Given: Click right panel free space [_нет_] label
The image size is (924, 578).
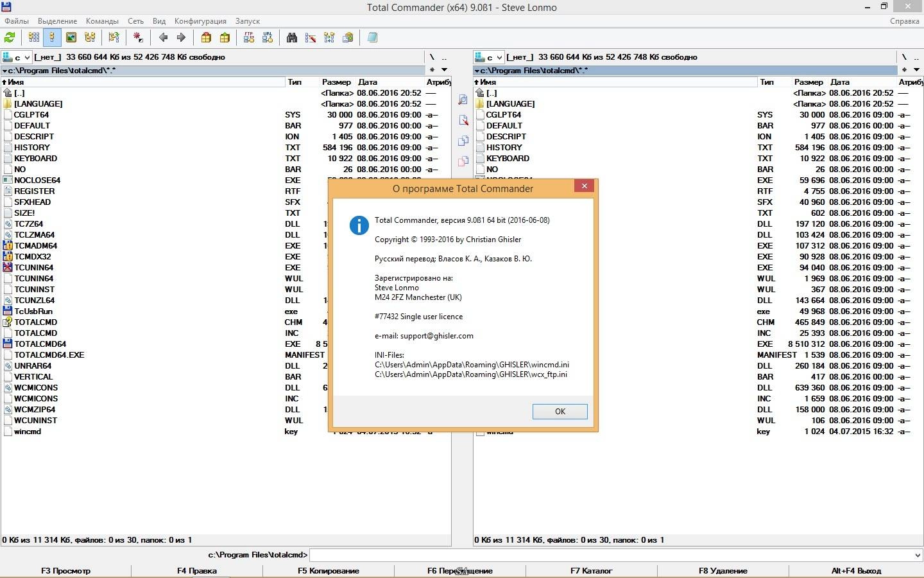Looking at the screenshot, I should point(520,57).
